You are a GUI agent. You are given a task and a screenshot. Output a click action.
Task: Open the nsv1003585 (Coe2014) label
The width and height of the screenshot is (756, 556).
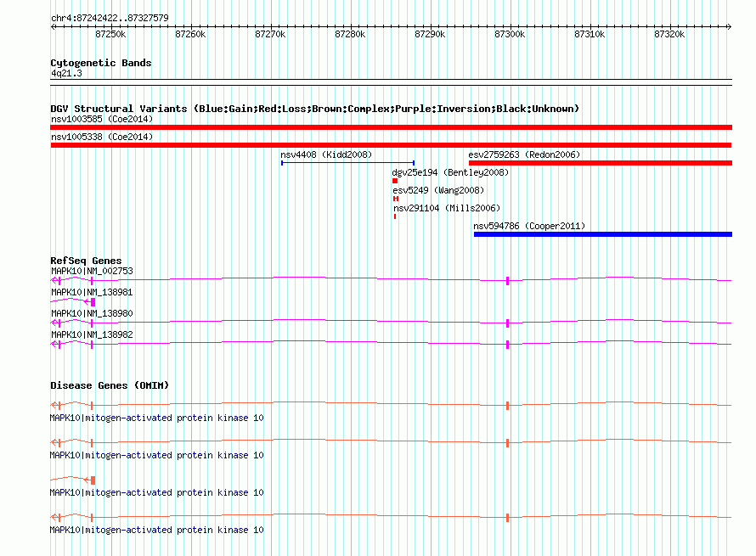[x=102, y=119]
